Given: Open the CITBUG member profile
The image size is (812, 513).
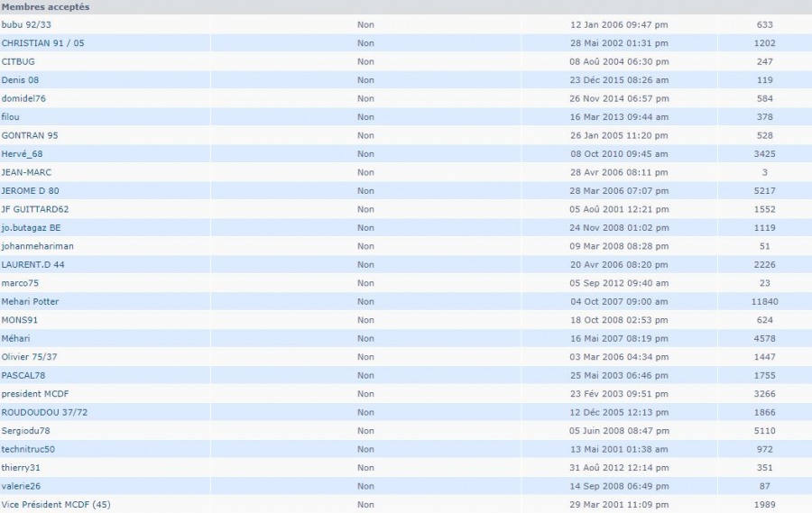Looking at the screenshot, I should coord(18,61).
